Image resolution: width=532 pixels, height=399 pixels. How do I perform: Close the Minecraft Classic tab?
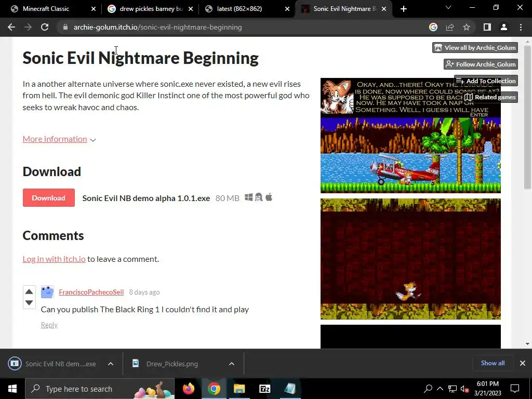tap(94, 9)
